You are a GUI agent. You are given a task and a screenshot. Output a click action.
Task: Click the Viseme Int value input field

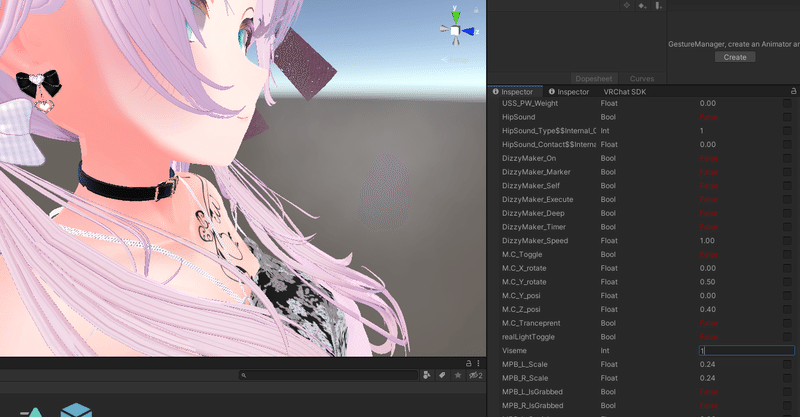746,351
